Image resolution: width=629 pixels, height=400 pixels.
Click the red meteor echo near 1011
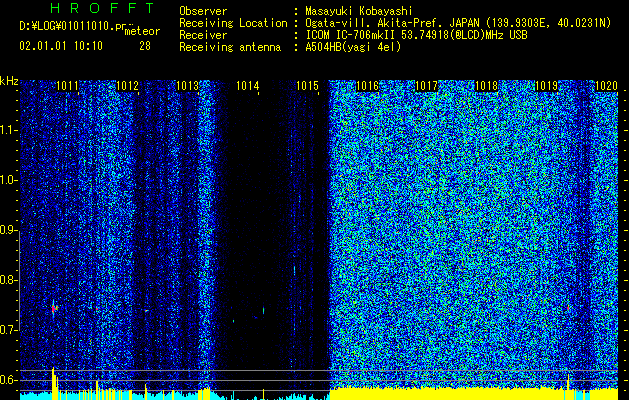(54, 308)
